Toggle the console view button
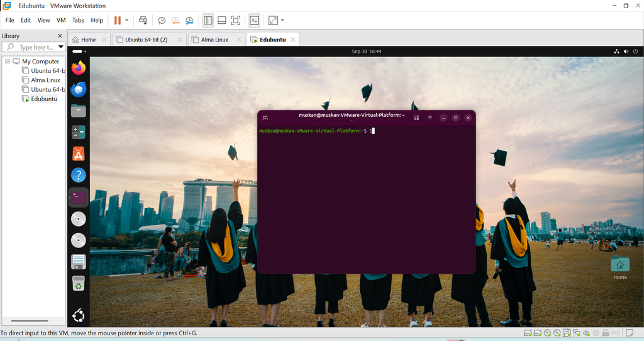 pyautogui.click(x=254, y=20)
